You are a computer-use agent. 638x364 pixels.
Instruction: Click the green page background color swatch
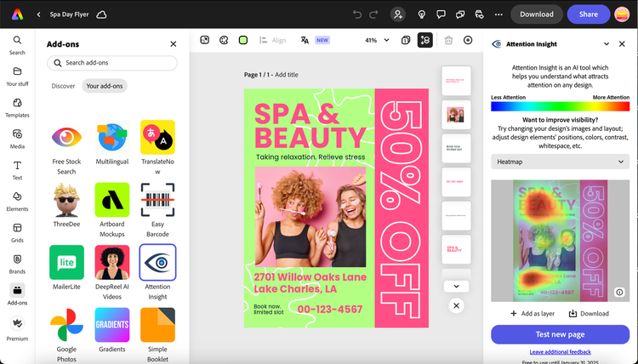coord(243,40)
